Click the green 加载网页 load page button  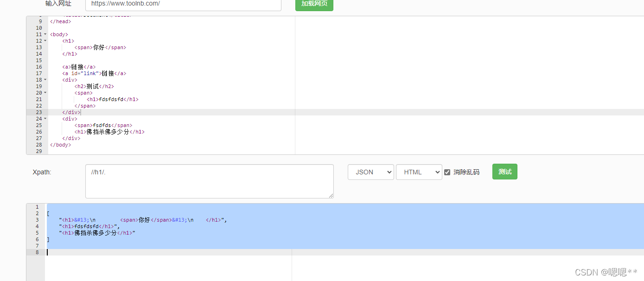(x=314, y=4)
